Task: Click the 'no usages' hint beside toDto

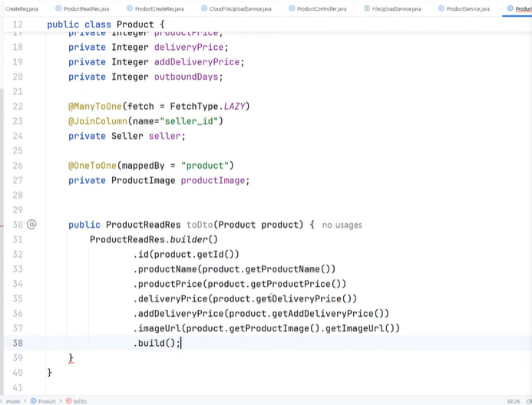Action: pyautogui.click(x=342, y=225)
